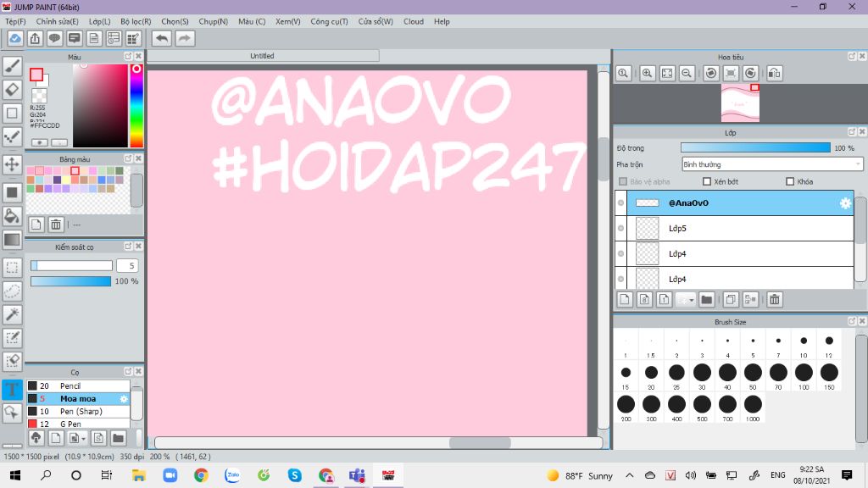The height and width of the screenshot is (488, 868).
Task: Open the Lớp(L) menu
Action: pyautogui.click(x=100, y=21)
